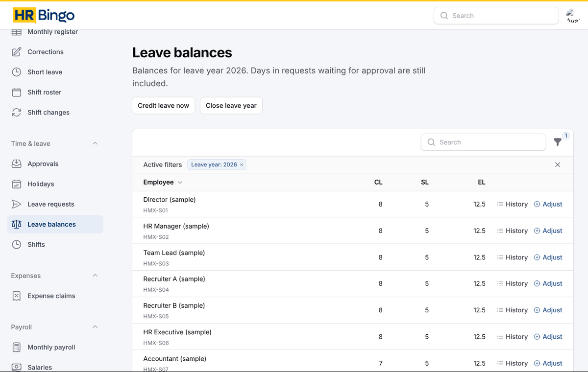Click the Monthly register table icon
588x372 pixels.
click(17, 32)
